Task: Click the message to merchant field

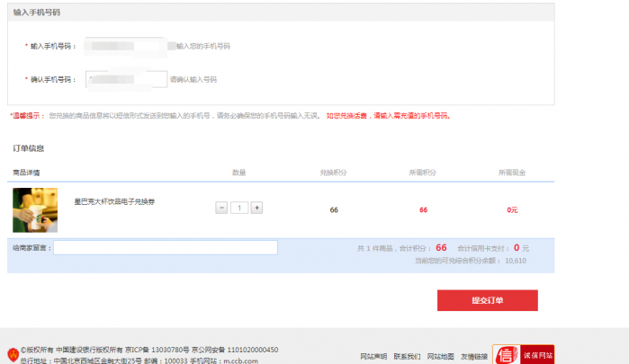Action: click(166, 247)
